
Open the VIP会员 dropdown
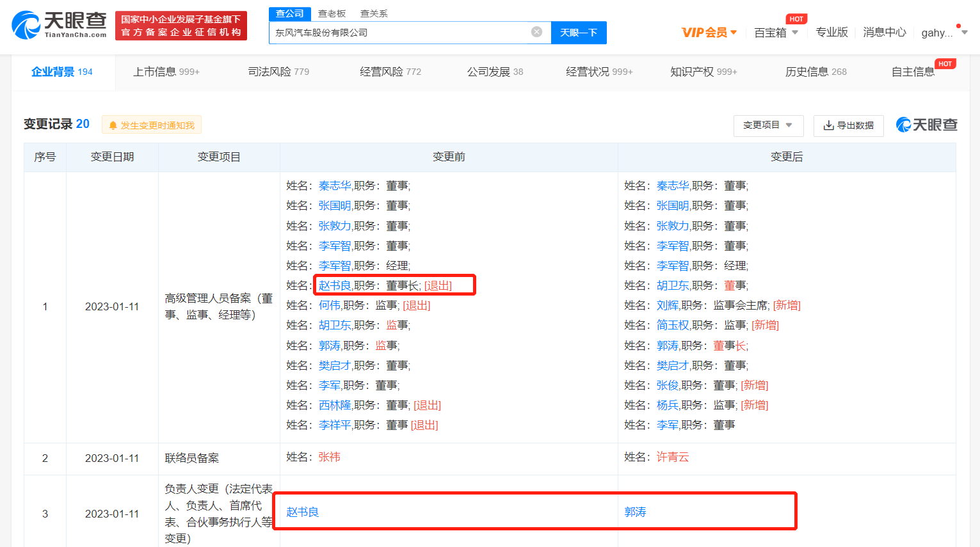coord(709,33)
